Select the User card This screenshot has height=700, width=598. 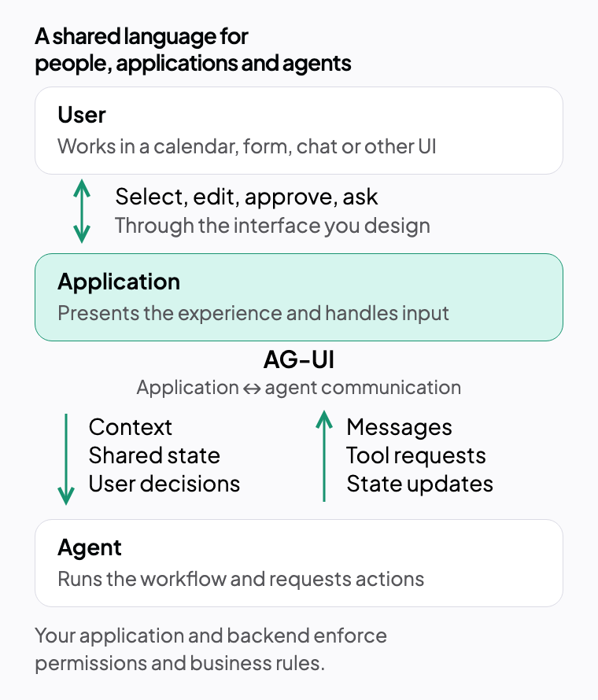[299, 131]
